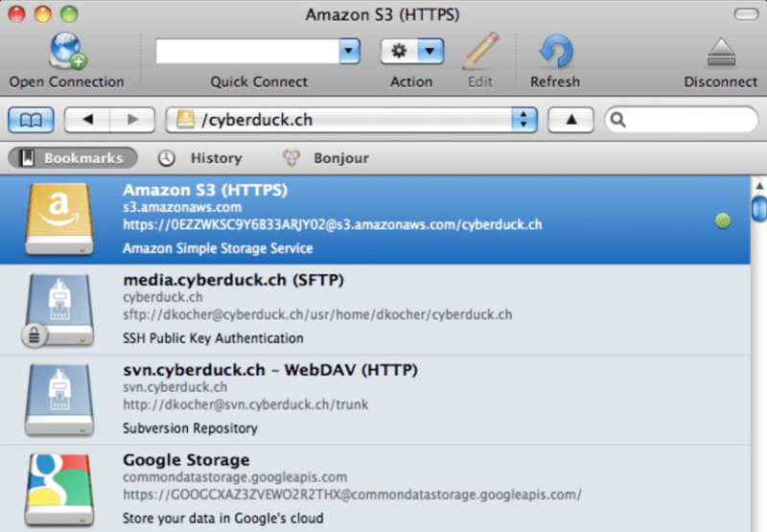Click the scrollbar up arrow

(x=759, y=186)
